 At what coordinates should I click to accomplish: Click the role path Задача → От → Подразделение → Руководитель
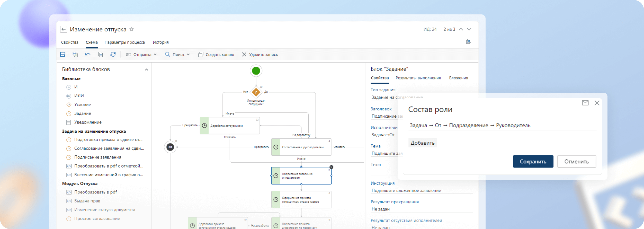click(x=470, y=125)
